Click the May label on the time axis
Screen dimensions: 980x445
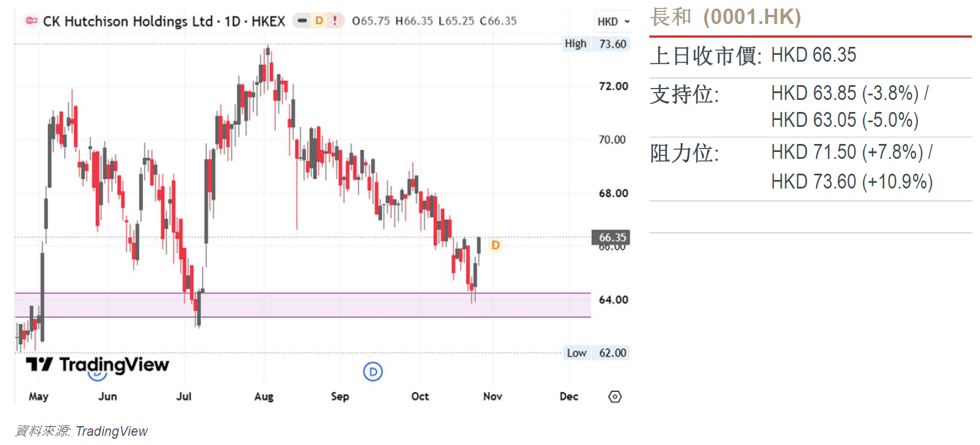38,396
